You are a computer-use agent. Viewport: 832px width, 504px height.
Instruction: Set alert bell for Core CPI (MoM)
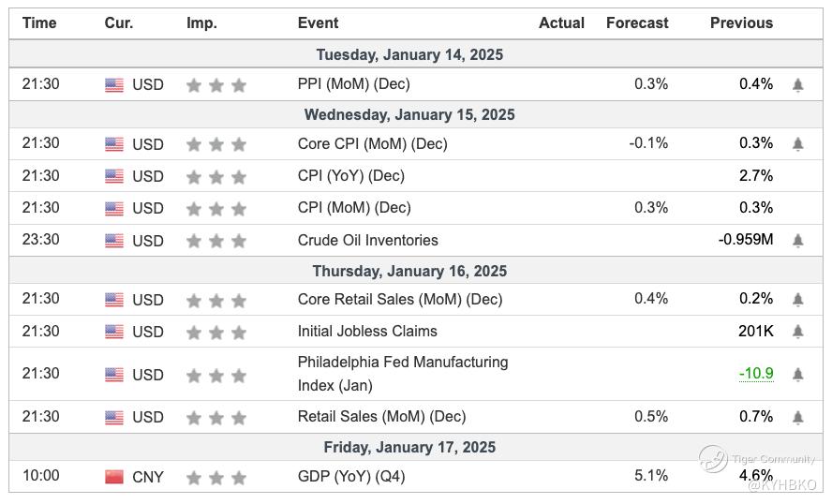tap(797, 144)
